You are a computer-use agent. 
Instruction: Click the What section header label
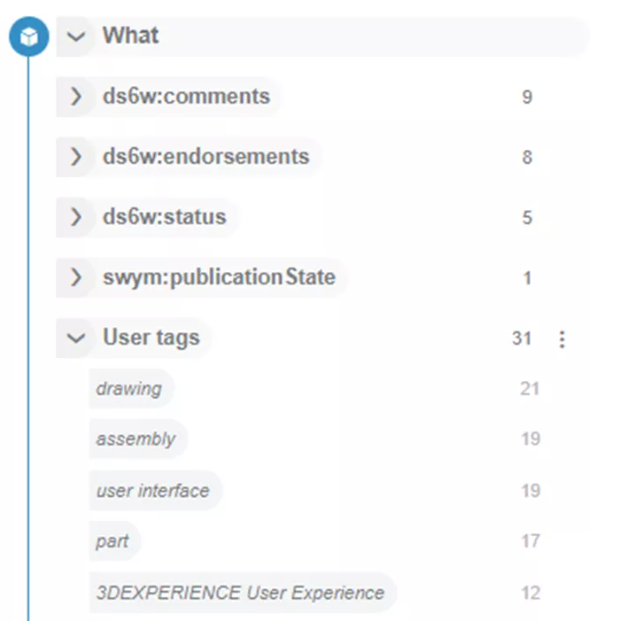(x=131, y=36)
